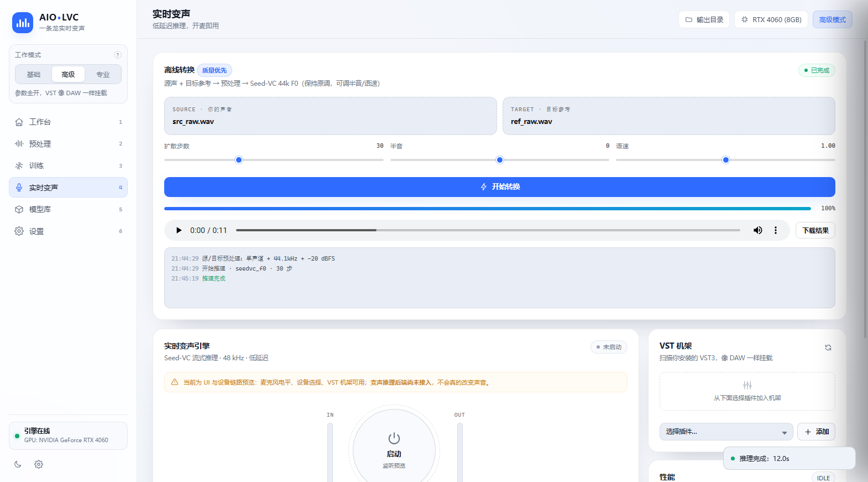Toggle dark mode with the moon icon
This screenshot has height=482, width=868.
tap(18, 464)
